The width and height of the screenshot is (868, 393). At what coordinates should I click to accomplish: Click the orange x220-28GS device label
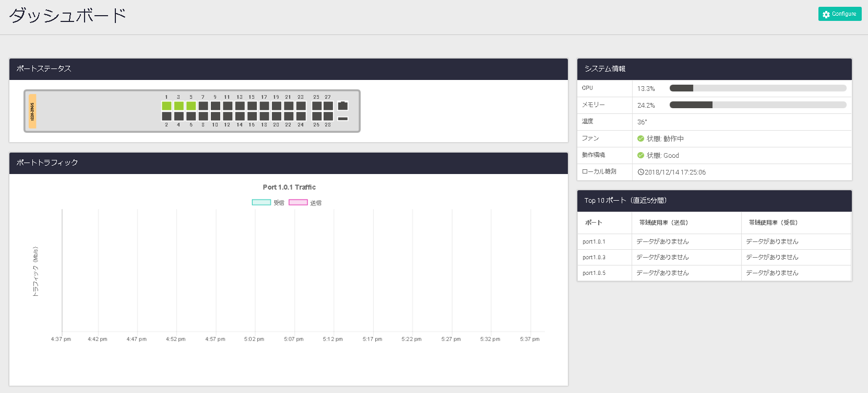click(x=32, y=111)
